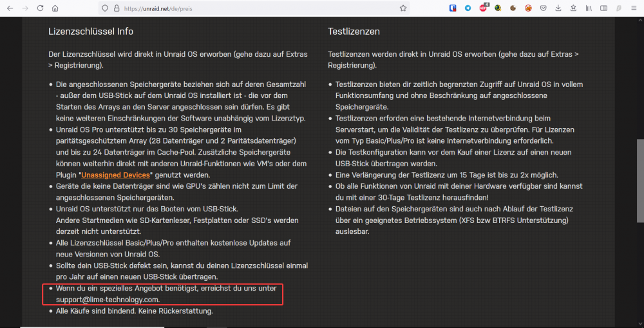Screen dimensions: 644x328
Task: Click the URL address field
Action: 254,8
